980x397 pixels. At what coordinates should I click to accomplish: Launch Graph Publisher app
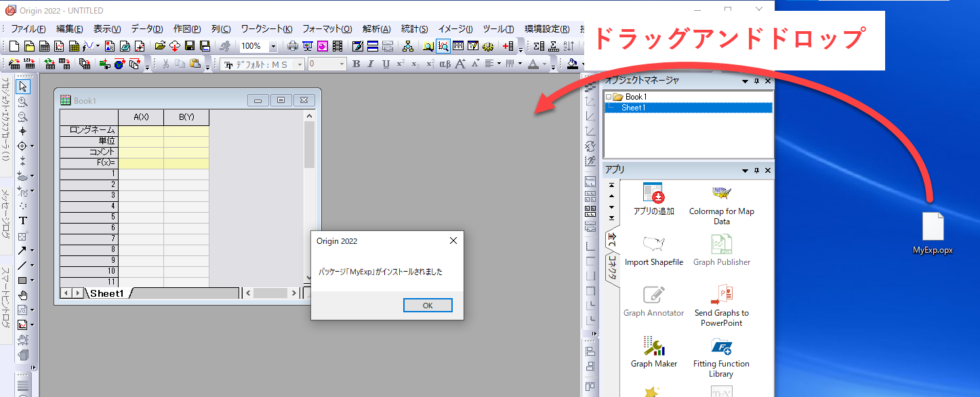(721, 250)
